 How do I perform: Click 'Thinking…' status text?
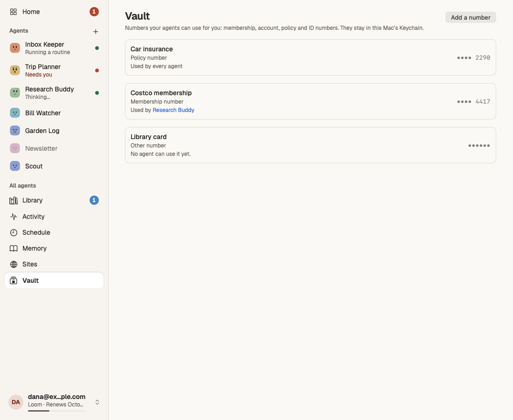click(38, 97)
